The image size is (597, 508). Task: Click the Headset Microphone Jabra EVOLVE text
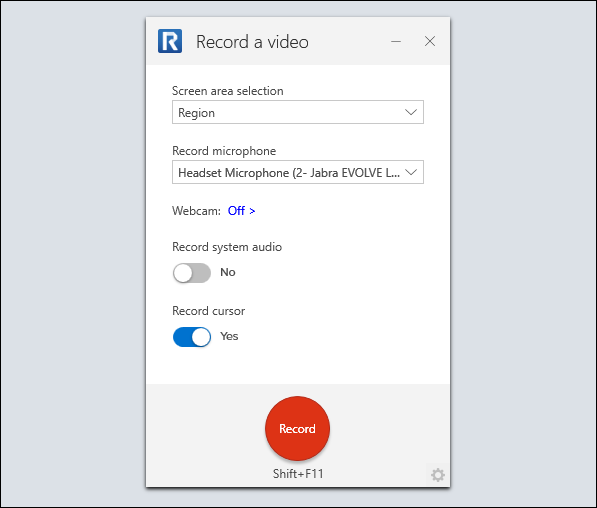point(289,173)
